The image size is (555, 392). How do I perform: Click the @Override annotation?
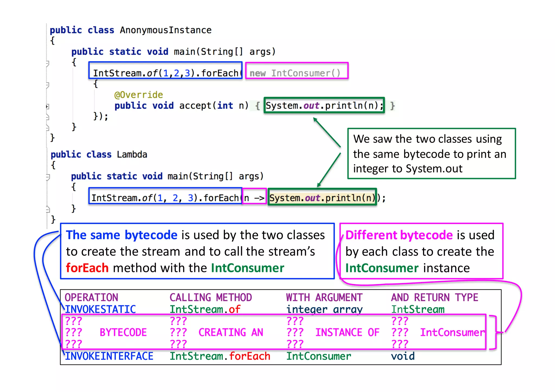tap(138, 95)
